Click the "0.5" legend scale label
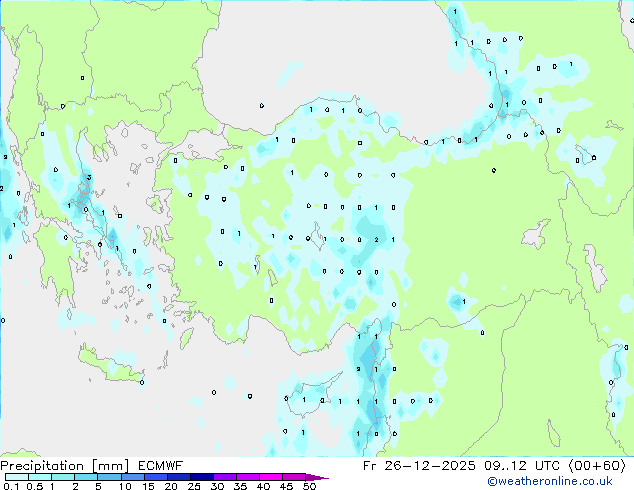Viewport: 634px width, 490px height. [35, 486]
